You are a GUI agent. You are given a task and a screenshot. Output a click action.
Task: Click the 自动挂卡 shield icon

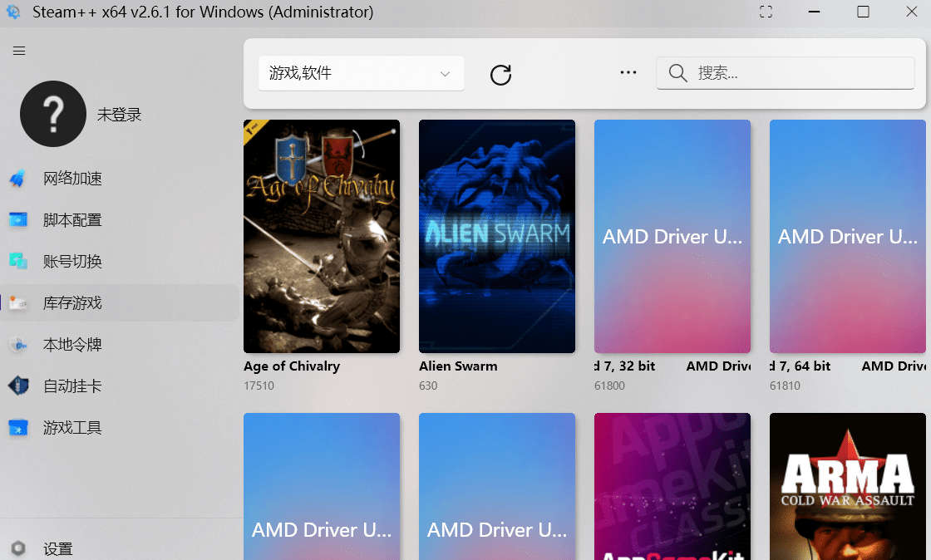point(17,386)
